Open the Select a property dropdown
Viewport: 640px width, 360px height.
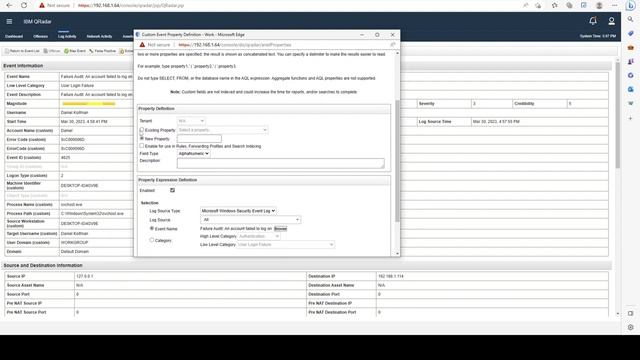222,130
